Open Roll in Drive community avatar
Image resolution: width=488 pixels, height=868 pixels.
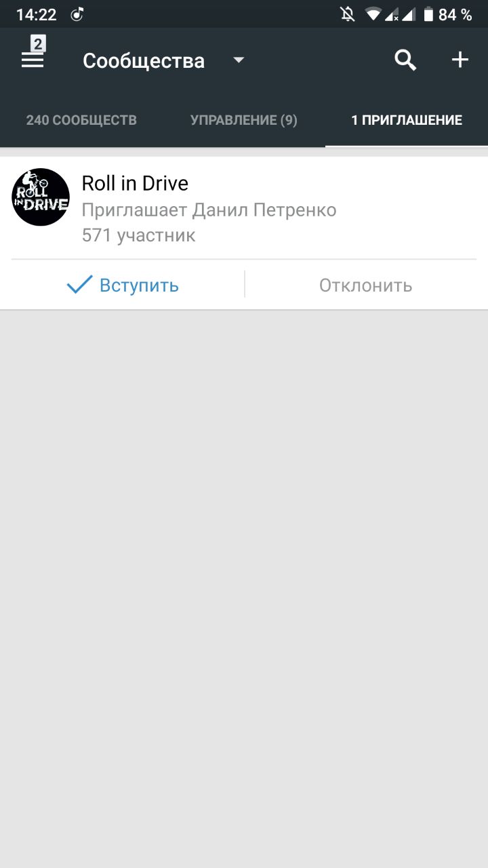(41, 197)
